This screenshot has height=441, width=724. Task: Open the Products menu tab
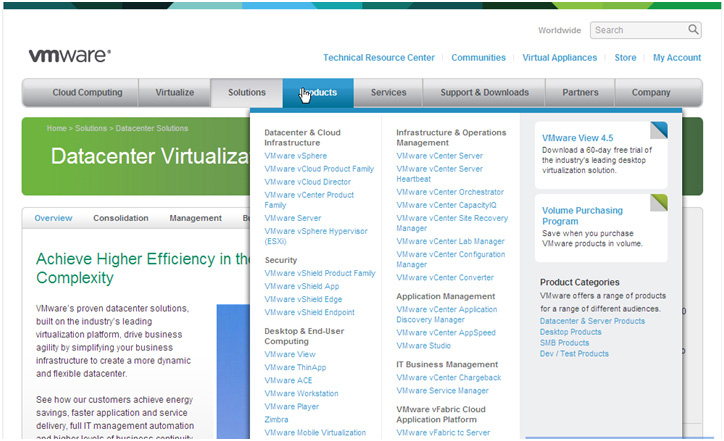coord(318,93)
